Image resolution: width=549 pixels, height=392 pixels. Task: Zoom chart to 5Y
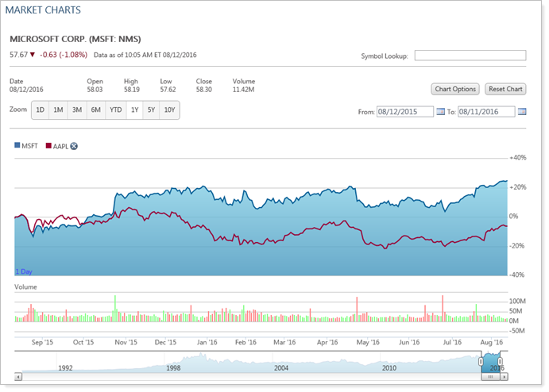tap(151, 110)
